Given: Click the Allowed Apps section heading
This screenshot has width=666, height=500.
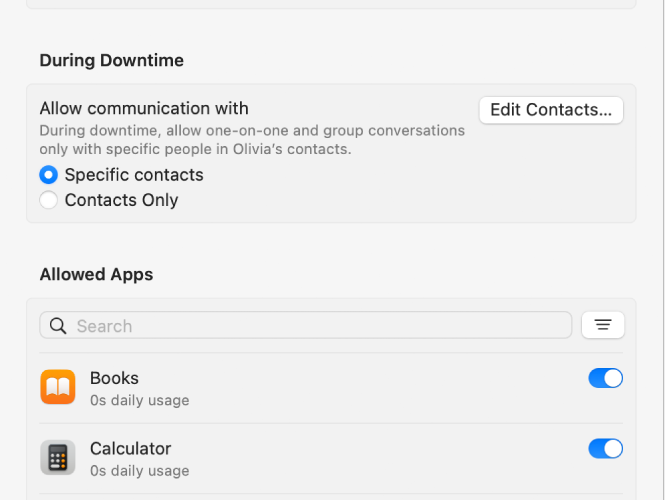Looking at the screenshot, I should (x=96, y=274).
